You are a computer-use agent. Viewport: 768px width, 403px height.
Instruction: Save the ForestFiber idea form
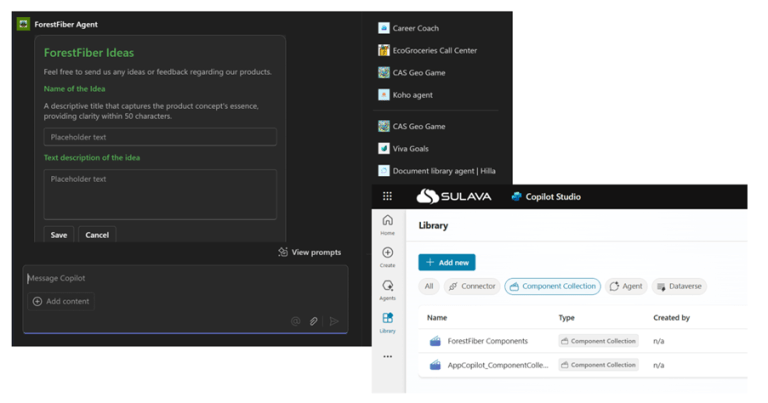(59, 235)
